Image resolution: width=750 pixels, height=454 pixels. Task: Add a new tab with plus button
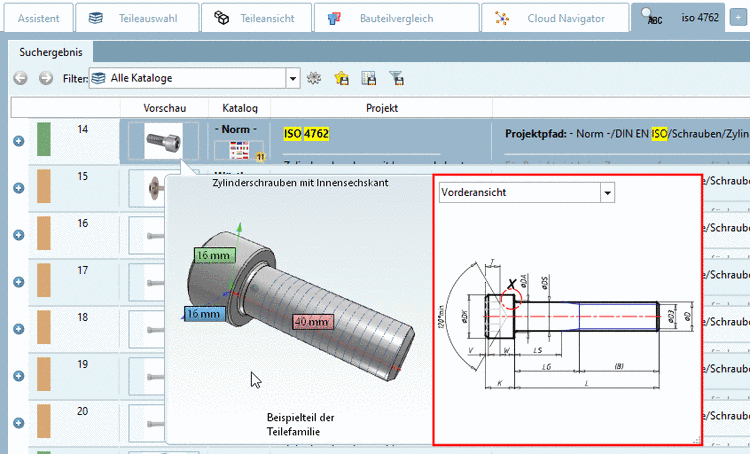point(738,18)
